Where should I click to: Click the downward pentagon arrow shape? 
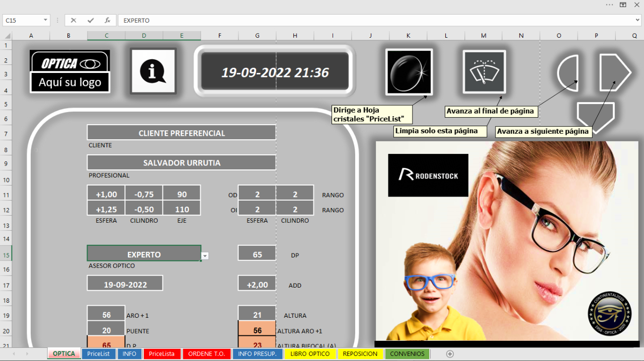596,118
